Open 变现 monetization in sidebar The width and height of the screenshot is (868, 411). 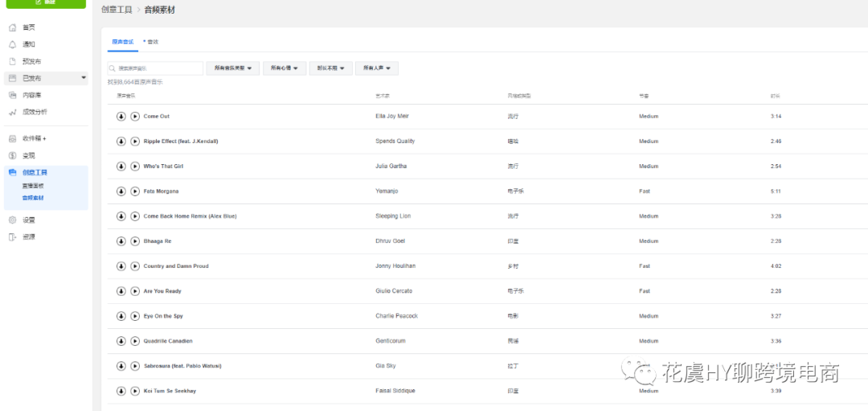tap(29, 156)
